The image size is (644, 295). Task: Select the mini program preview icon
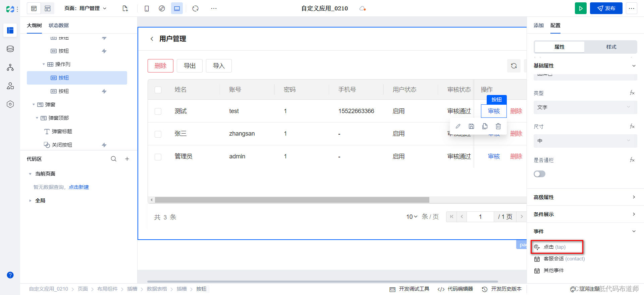(162, 8)
